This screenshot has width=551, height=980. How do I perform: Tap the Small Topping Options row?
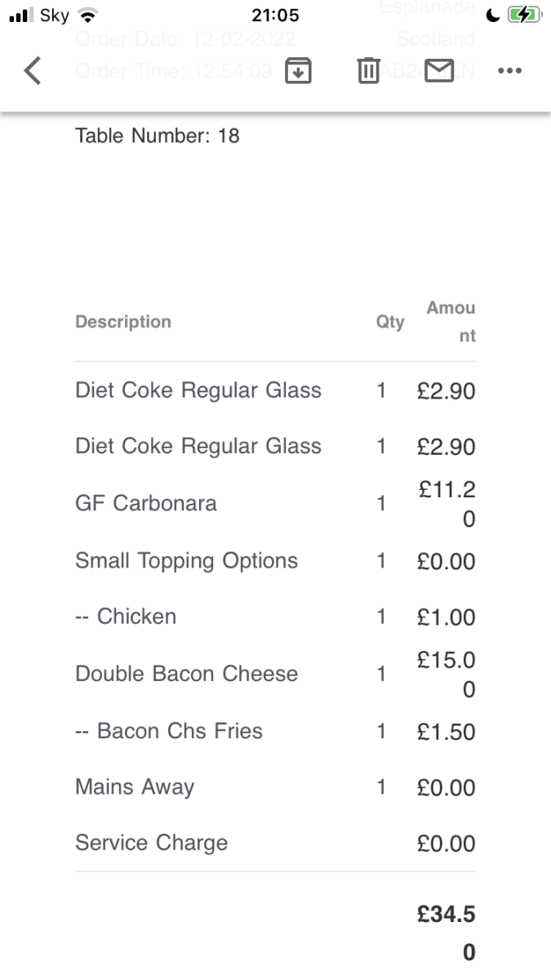click(186, 561)
